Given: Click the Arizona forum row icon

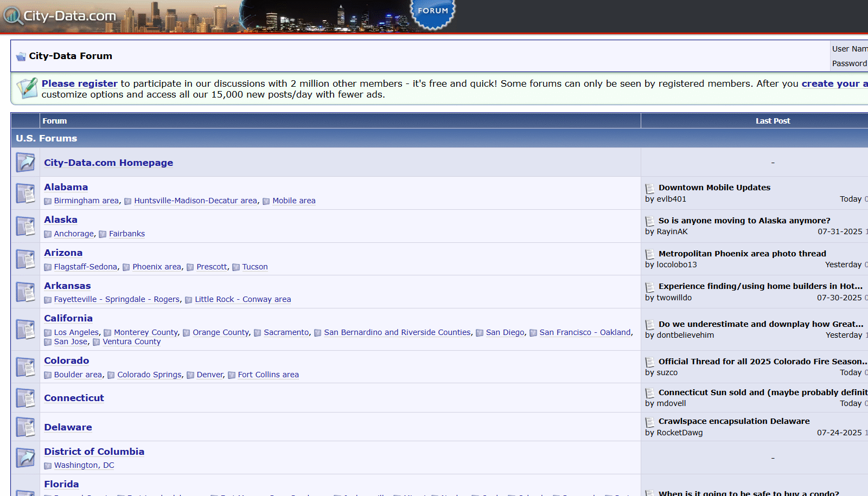Looking at the screenshot, I should (25, 259).
